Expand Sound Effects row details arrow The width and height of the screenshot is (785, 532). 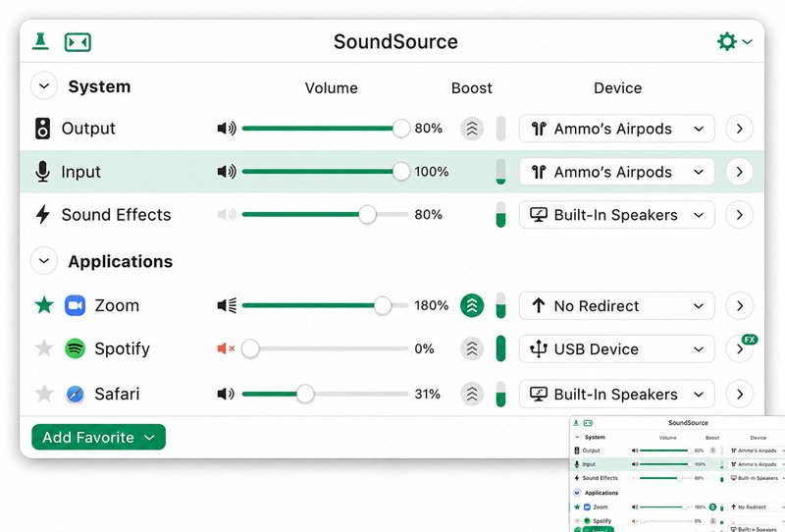click(x=740, y=214)
